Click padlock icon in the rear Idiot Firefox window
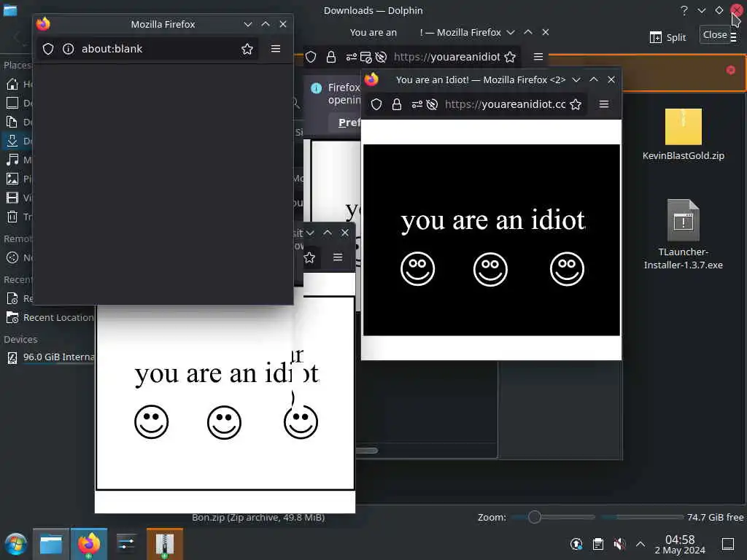The width and height of the screenshot is (747, 560). [330, 57]
